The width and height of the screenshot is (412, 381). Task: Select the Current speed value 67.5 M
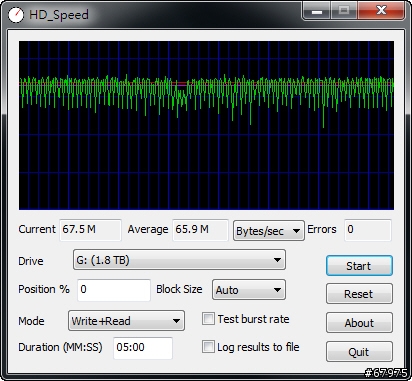[90, 230]
